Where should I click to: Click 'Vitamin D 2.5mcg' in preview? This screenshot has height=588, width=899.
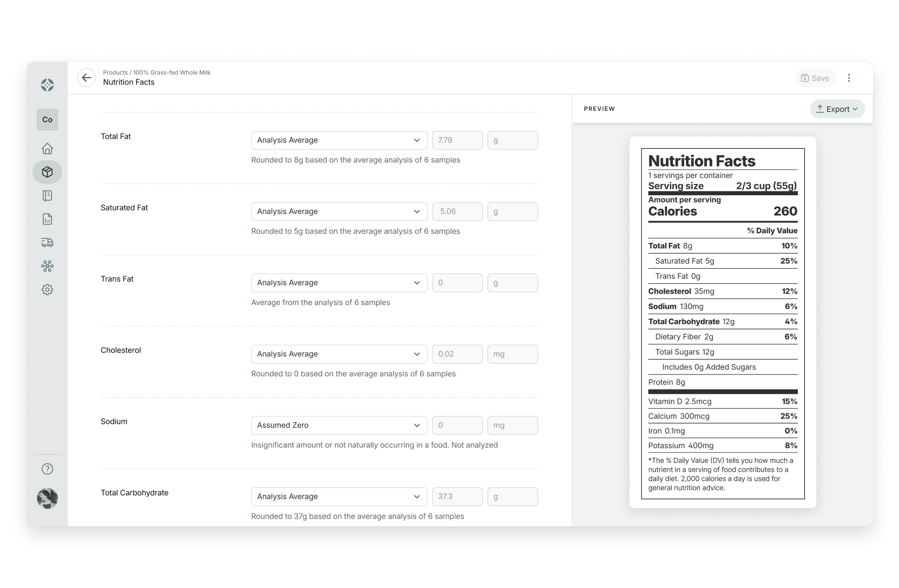[679, 402]
